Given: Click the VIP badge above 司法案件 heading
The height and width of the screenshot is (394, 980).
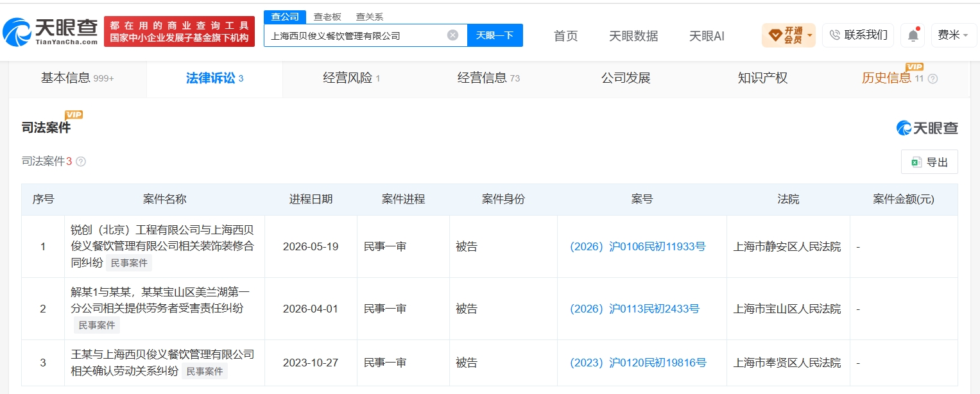Looking at the screenshot, I should (x=74, y=114).
